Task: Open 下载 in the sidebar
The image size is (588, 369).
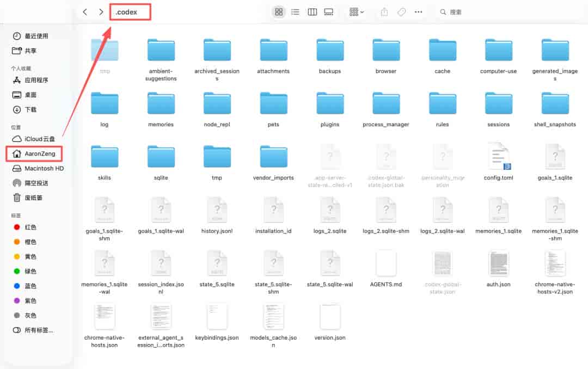Action: point(24,109)
